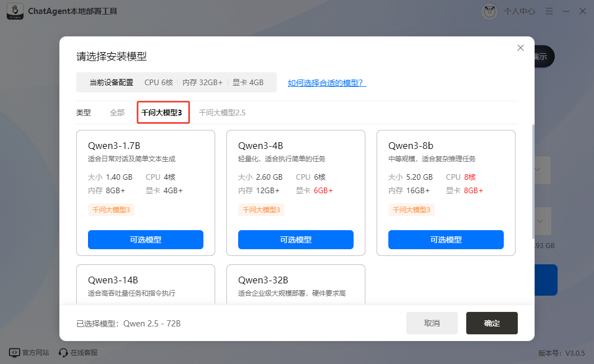The width and height of the screenshot is (594, 364).
Task: Click the panda user avatar icon
Action: pos(489,11)
